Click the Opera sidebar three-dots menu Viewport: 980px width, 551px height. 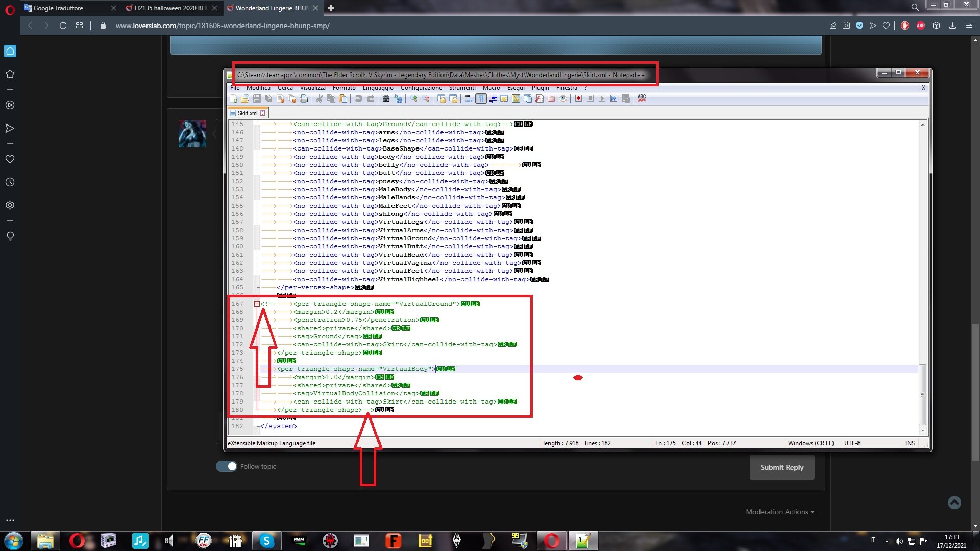coord(10,520)
